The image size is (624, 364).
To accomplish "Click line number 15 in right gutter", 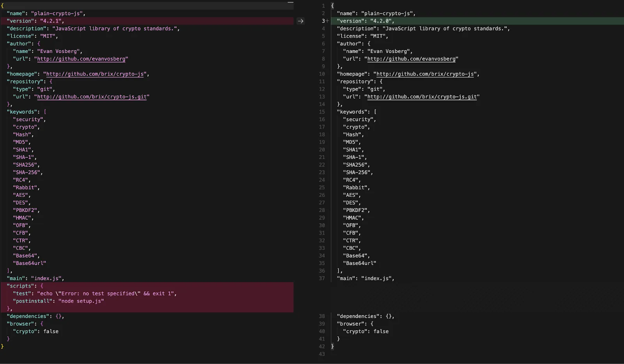I will click(x=322, y=112).
